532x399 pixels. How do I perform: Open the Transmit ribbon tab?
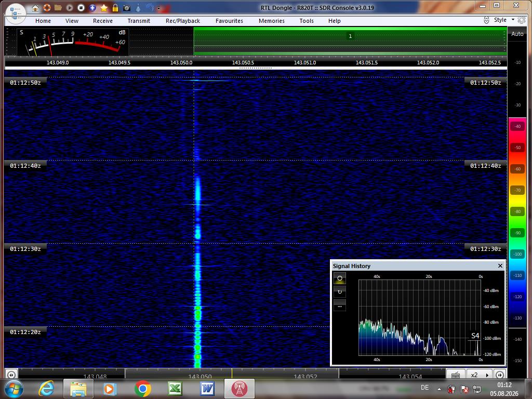tap(139, 21)
